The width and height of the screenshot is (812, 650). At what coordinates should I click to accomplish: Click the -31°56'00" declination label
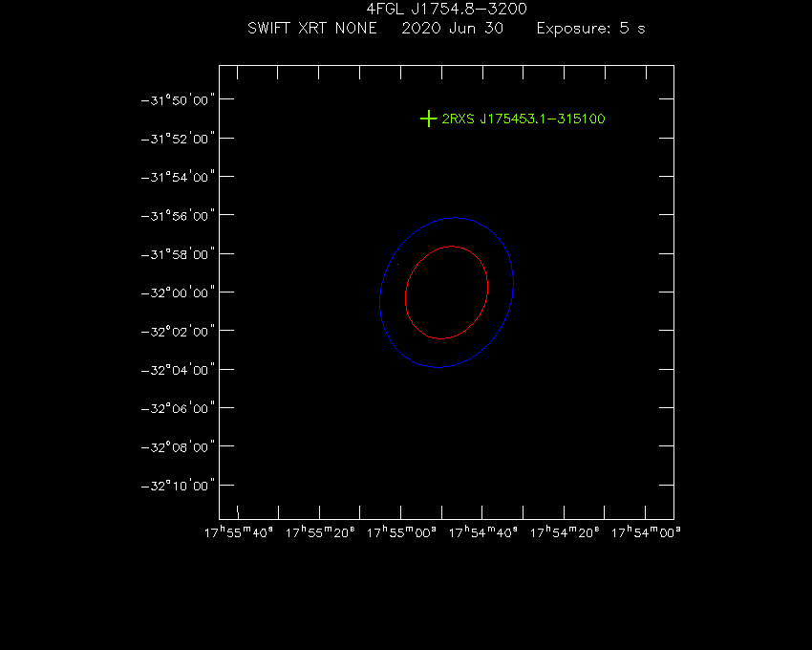tap(178, 216)
